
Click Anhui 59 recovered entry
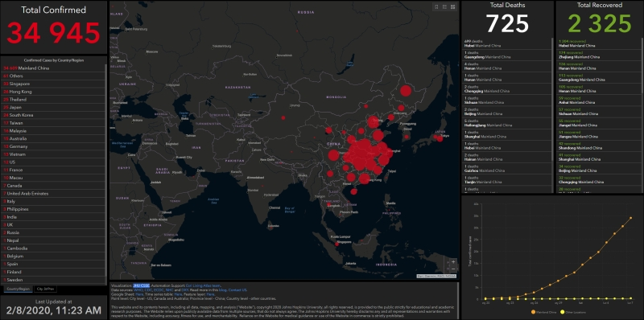tap(598, 101)
